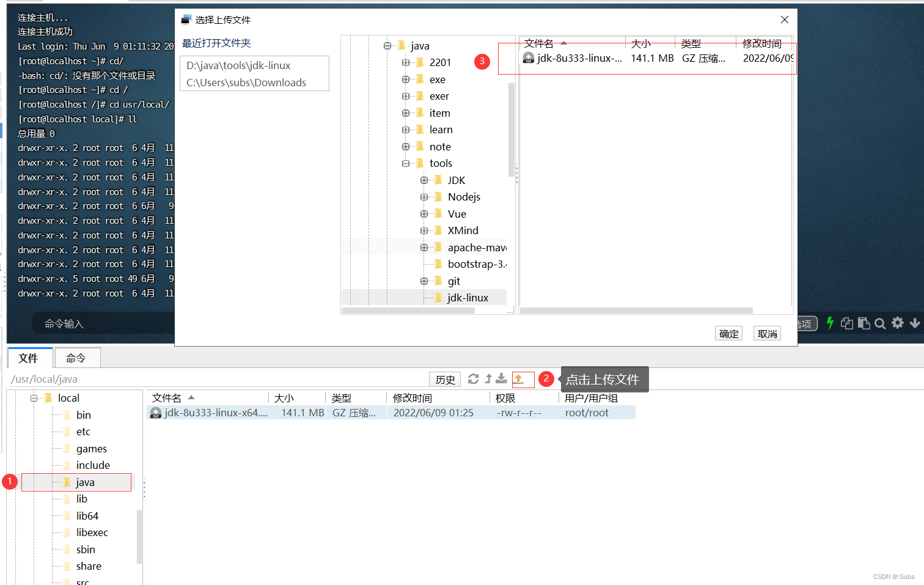Click the download file icon in the toolbar
The width and height of the screenshot is (924, 585).
(x=501, y=379)
